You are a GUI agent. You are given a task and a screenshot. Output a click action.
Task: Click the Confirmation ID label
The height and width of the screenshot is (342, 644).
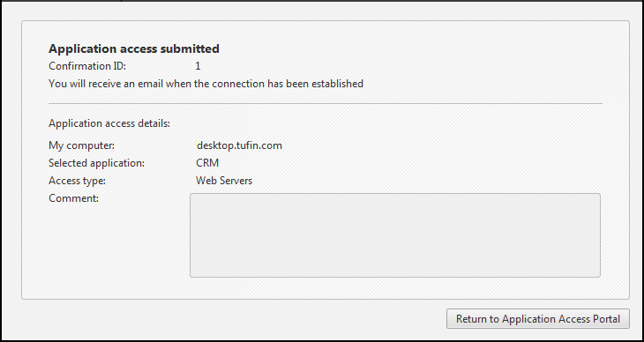tap(87, 66)
